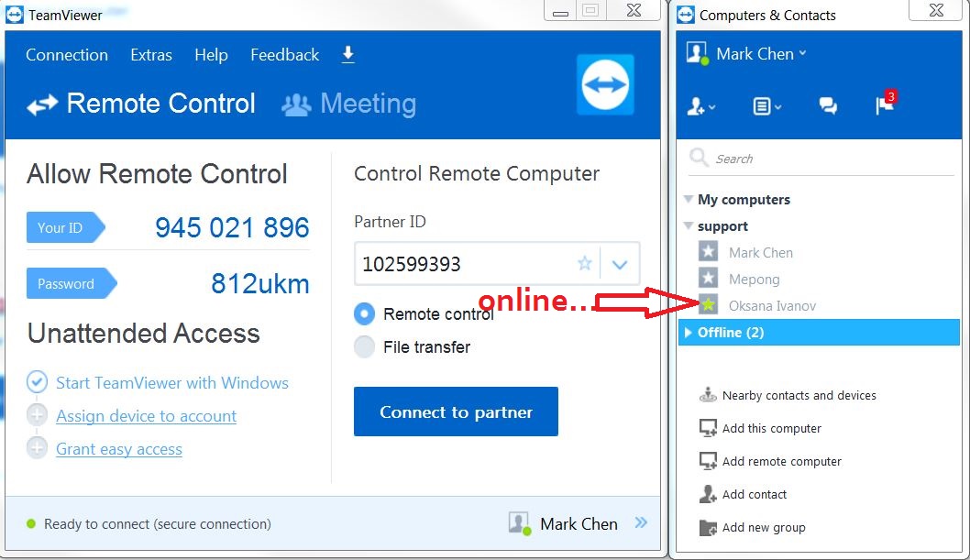Select the Mepong contact
This screenshot has width=970, height=560.
[755, 279]
